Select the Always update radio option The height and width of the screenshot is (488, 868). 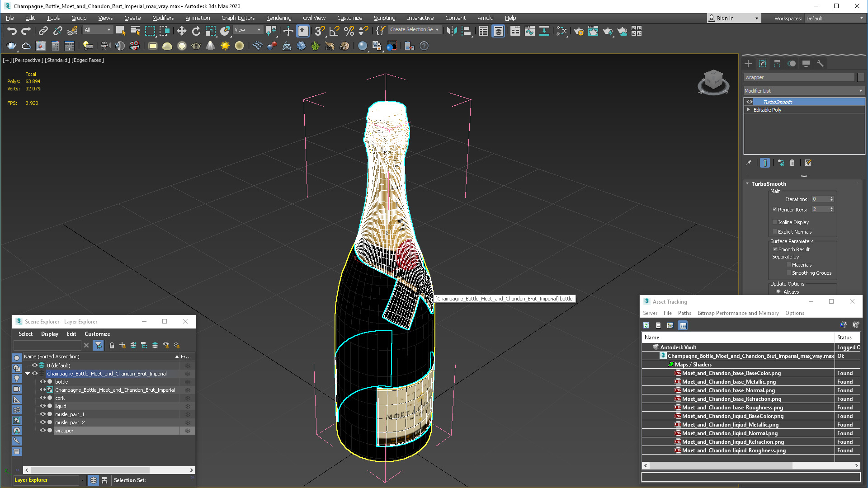(x=778, y=292)
